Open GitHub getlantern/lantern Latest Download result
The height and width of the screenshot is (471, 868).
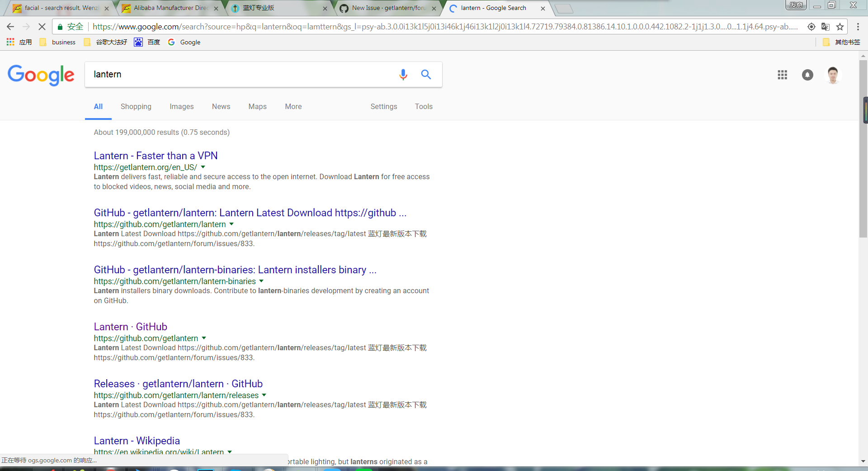pyautogui.click(x=250, y=213)
